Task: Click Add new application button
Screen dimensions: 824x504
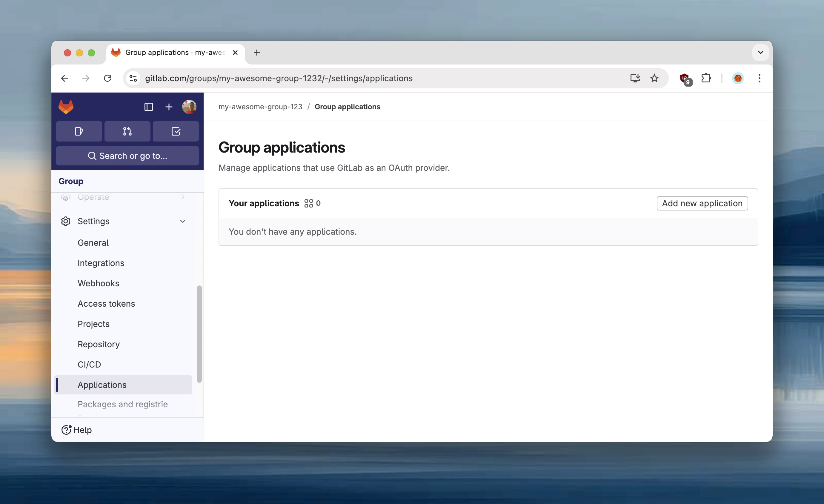Action: [702, 203]
